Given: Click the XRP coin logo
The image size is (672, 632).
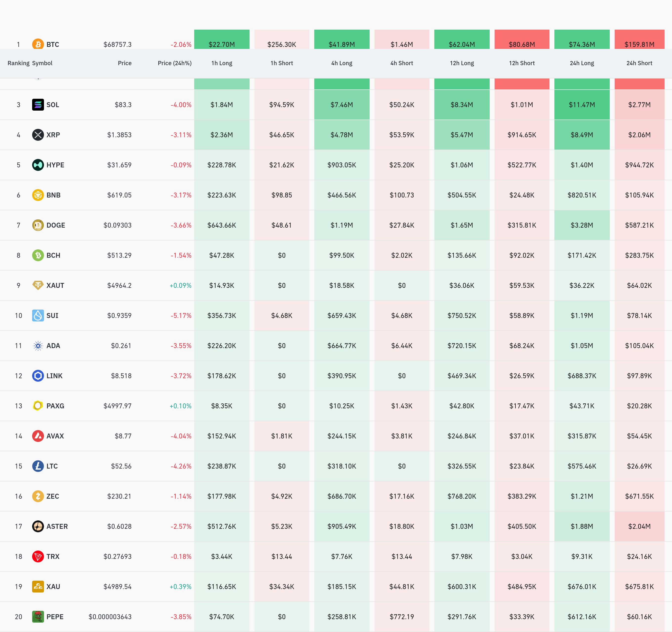Looking at the screenshot, I should click(x=38, y=135).
